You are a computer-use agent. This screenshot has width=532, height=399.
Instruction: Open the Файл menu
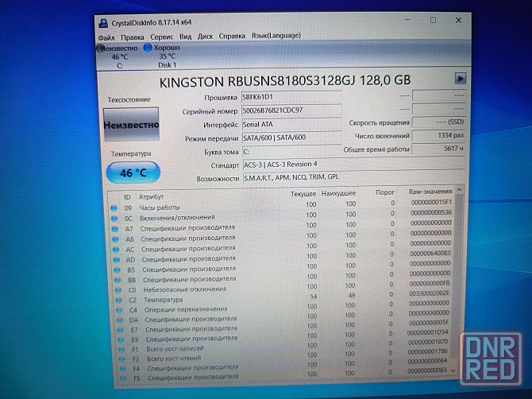[x=106, y=37]
